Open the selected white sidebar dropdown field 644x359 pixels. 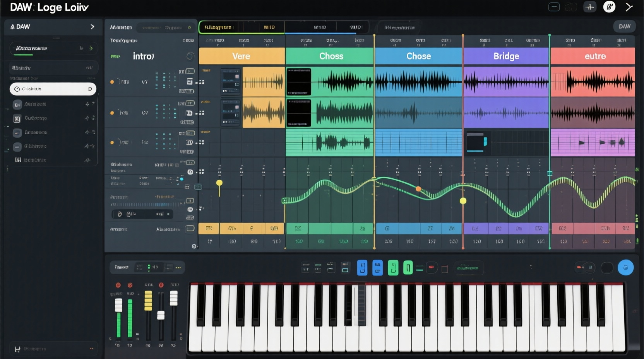(53, 89)
